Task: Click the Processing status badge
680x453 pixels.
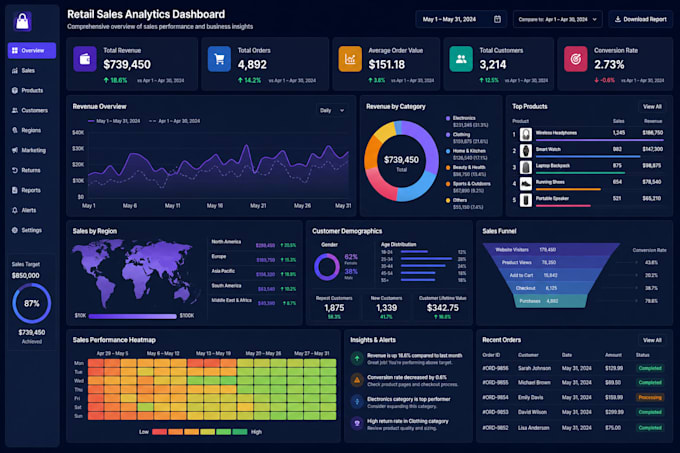Action: coord(650,397)
